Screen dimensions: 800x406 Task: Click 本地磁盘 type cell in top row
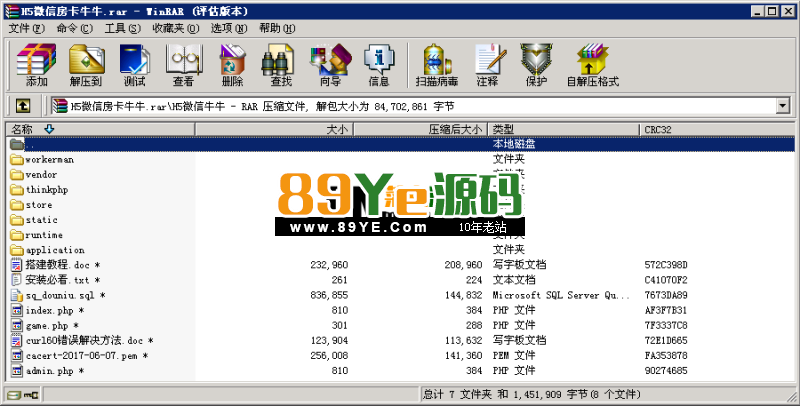click(514, 144)
